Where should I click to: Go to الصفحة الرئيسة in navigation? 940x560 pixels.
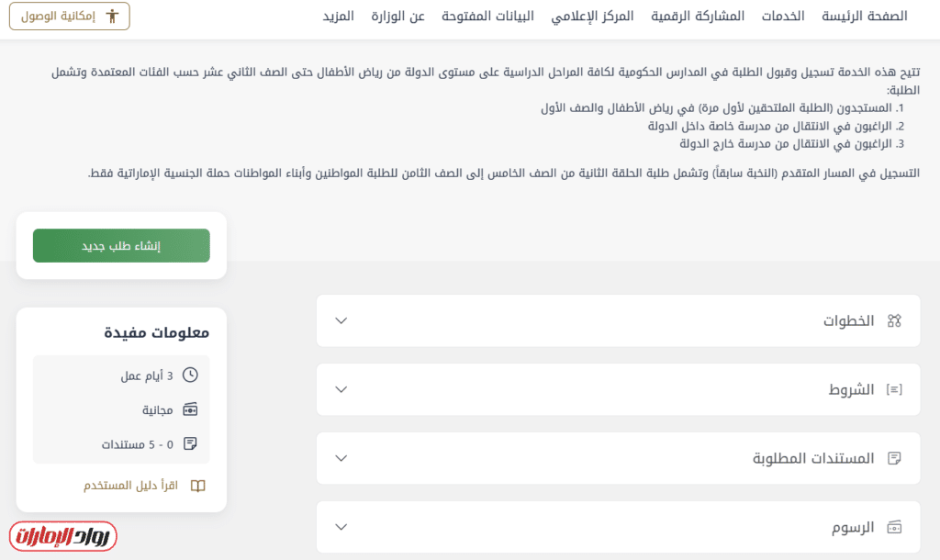click(864, 17)
